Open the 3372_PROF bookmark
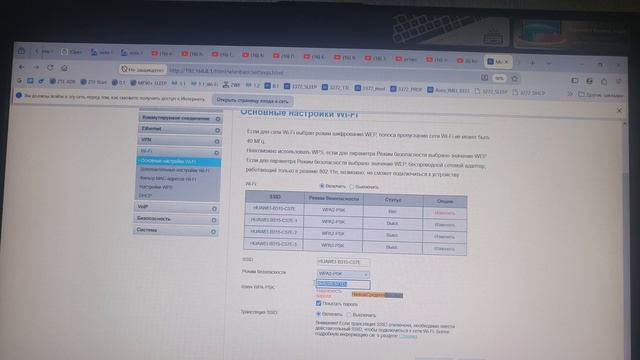Viewport: 640px width, 360px height. click(x=406, y=89)
